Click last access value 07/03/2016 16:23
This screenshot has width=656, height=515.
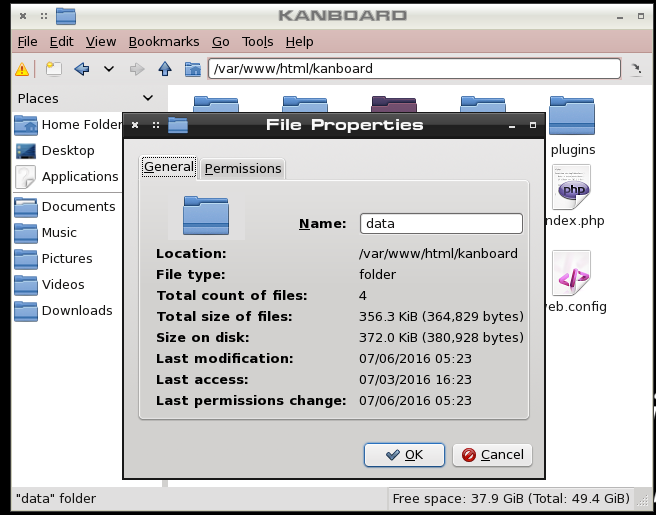[415, 379]
